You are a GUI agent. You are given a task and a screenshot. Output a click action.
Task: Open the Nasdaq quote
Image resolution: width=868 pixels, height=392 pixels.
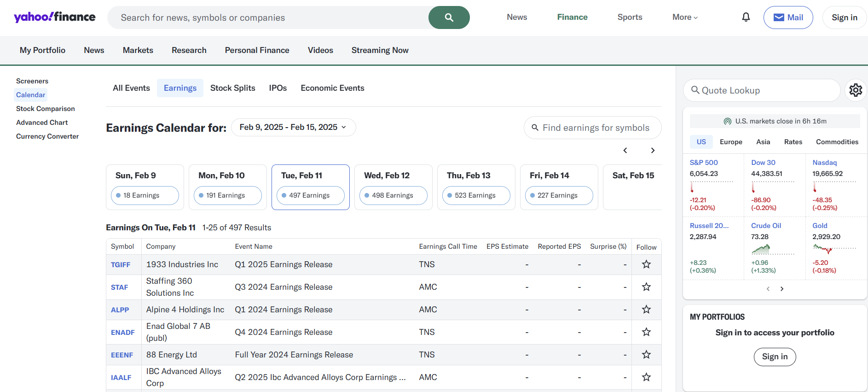pyautogui.click(x=824, y=163)
